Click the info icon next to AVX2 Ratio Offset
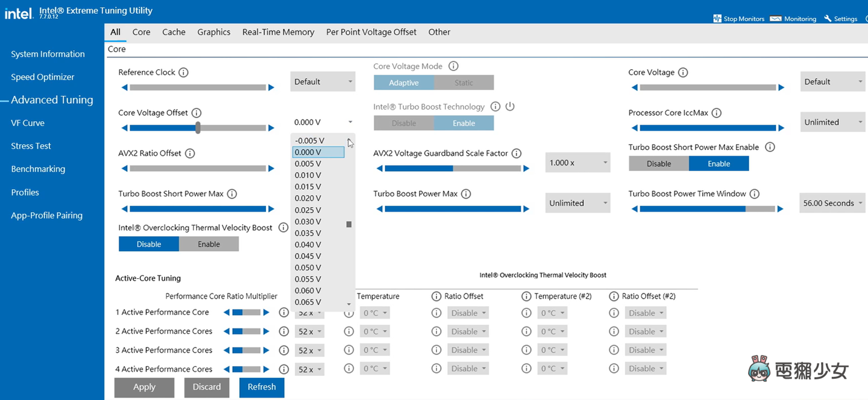This screenshot has height=400, width=868. [x=190, y=153]
